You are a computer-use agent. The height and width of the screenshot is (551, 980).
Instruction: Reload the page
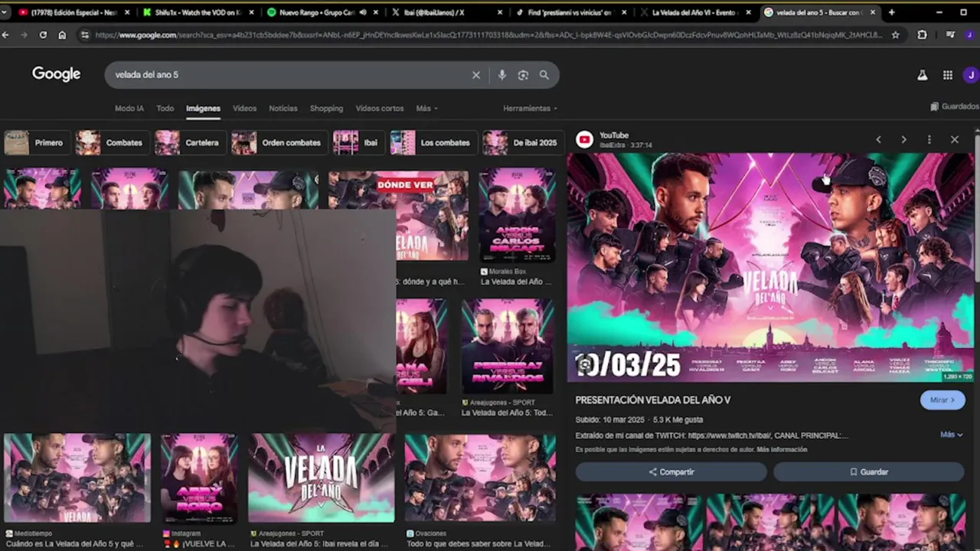coord(43,34)
